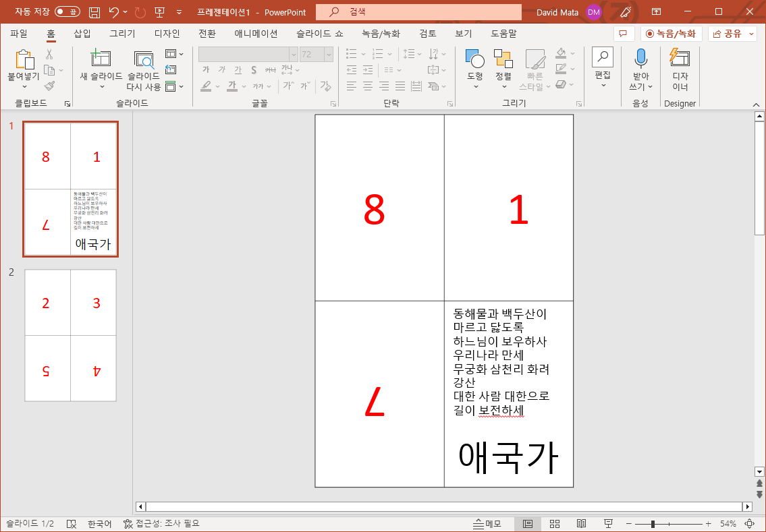Switch to Slide Sorter view icon
Image resolution: width=766 pixels, height=532 pixels.
click(555, 524)
